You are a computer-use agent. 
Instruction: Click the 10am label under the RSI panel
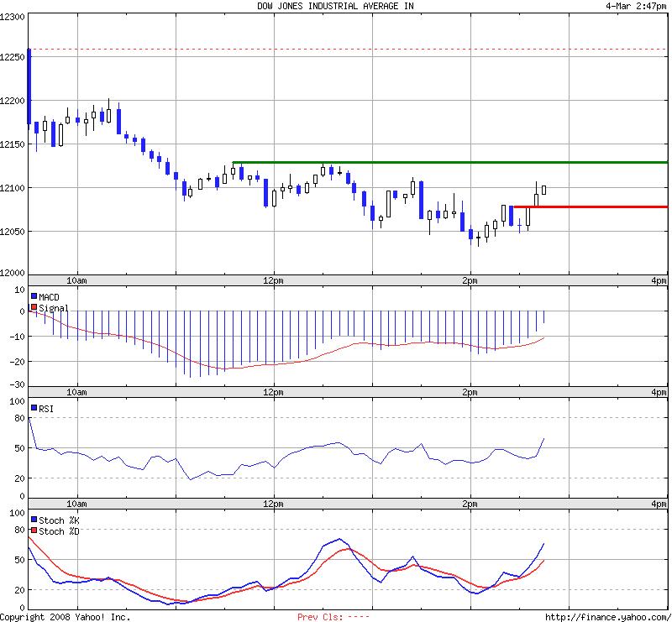(76, 504)
